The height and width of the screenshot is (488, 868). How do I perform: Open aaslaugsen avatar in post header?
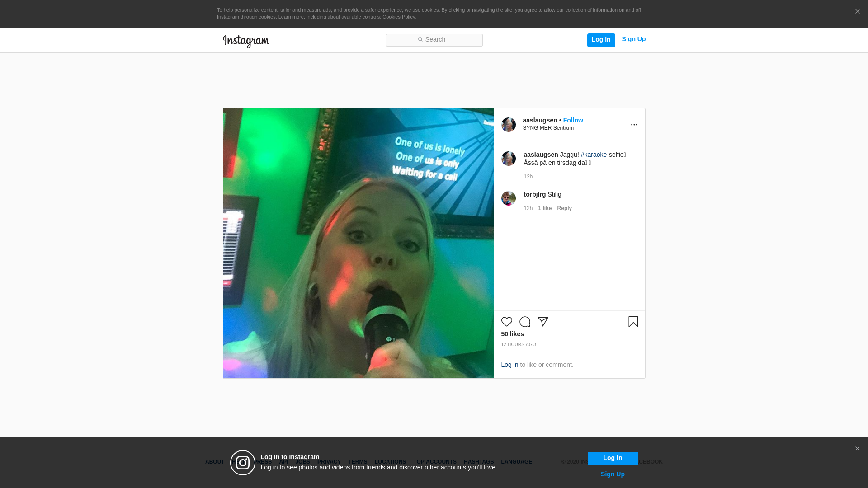509,125
